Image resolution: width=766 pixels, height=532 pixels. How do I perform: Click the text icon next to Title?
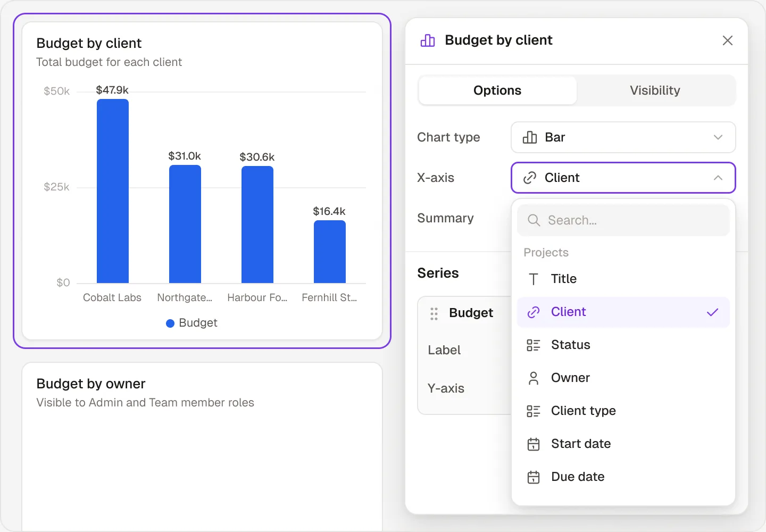pos(534,279)
